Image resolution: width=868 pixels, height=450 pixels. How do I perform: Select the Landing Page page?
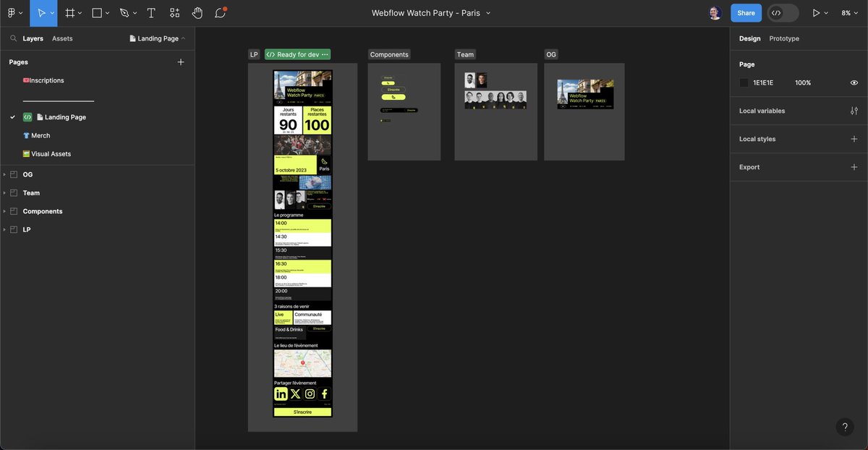click(61, 117)
